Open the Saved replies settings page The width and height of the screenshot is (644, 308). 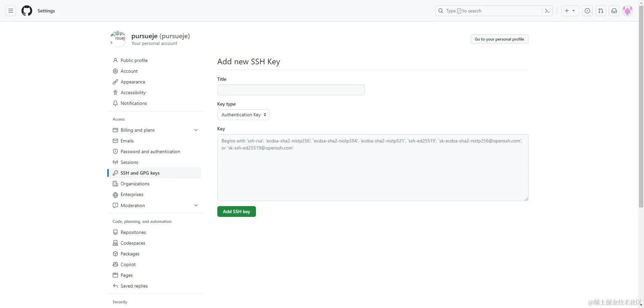[x=134, y=286]
